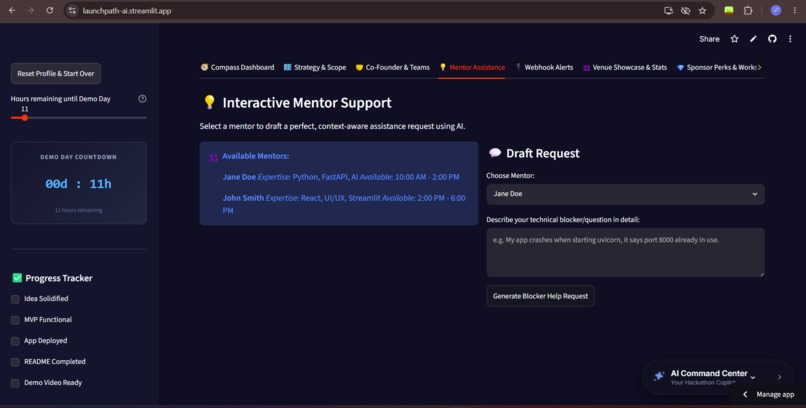This screenshot has width=806, height=408.
Task: Click Generate Blocker Help Request
Action: pos(540,296)
